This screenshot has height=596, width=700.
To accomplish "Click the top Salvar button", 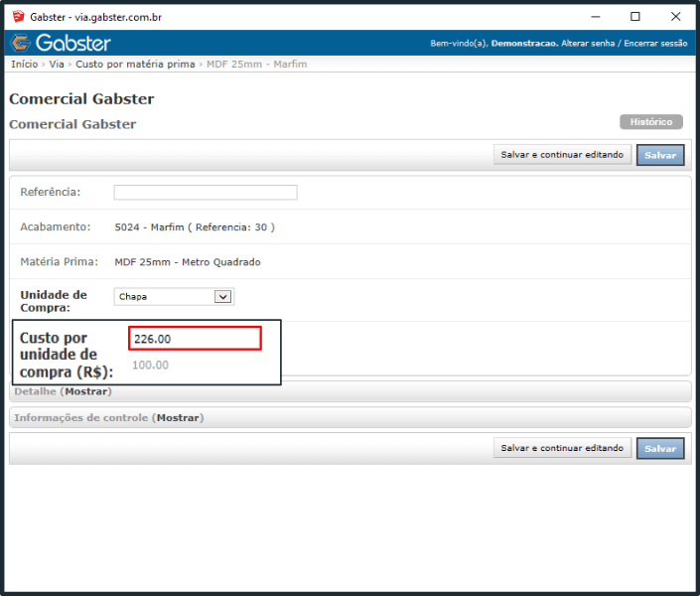I will 660,155.
